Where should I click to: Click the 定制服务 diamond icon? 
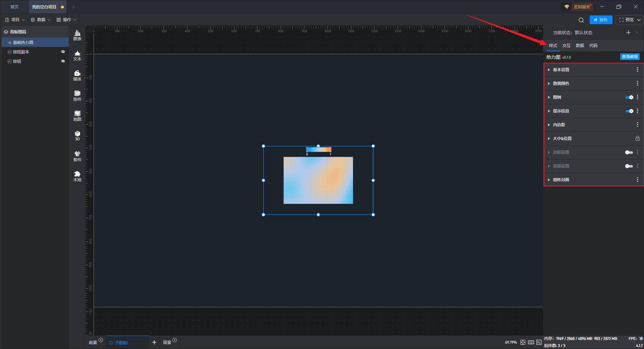(567, 7)
